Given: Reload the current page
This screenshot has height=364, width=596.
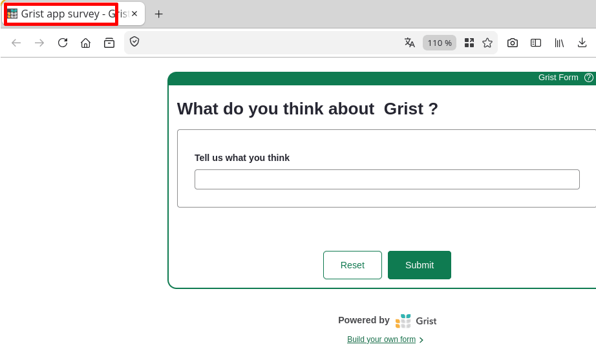Looking at the screenshot, I should coord(63,43).
